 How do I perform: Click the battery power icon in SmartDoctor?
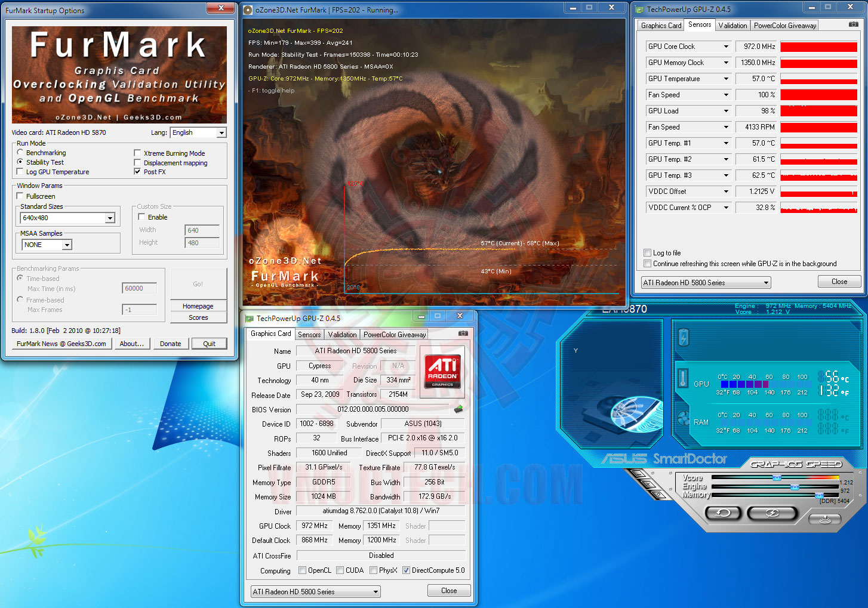coord(684,338)
